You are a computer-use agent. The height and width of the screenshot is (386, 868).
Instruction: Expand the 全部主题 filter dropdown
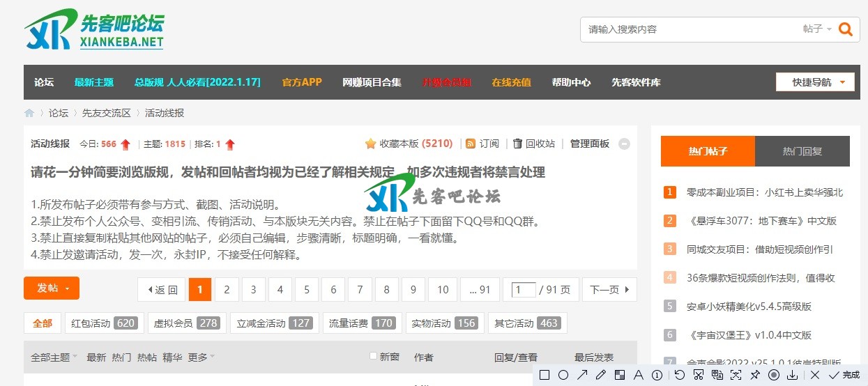pos(54,357)
